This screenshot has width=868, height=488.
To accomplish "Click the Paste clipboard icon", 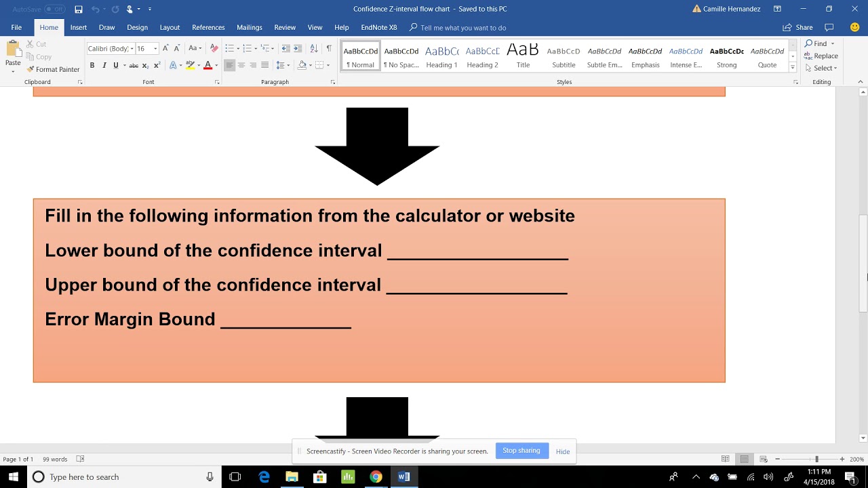I will [x=13, y=49].
